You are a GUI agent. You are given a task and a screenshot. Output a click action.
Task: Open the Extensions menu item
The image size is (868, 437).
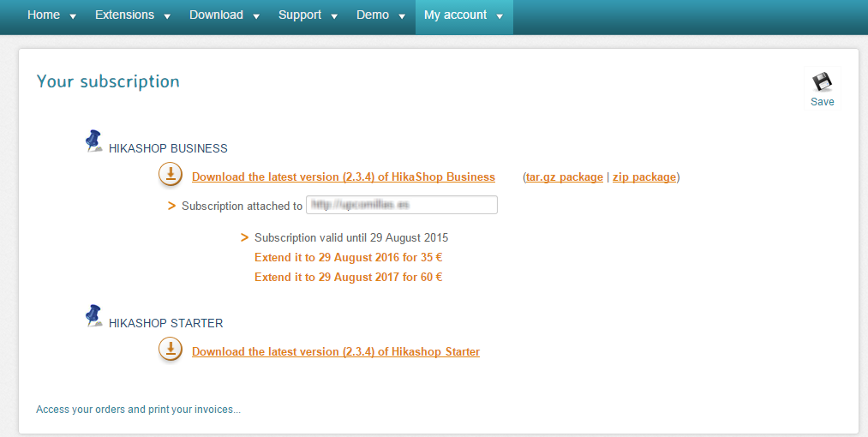[x=124, y=15]
